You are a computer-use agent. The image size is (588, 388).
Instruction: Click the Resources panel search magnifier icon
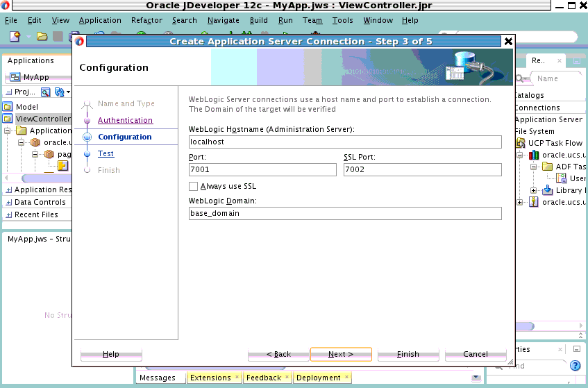point(520,78)
